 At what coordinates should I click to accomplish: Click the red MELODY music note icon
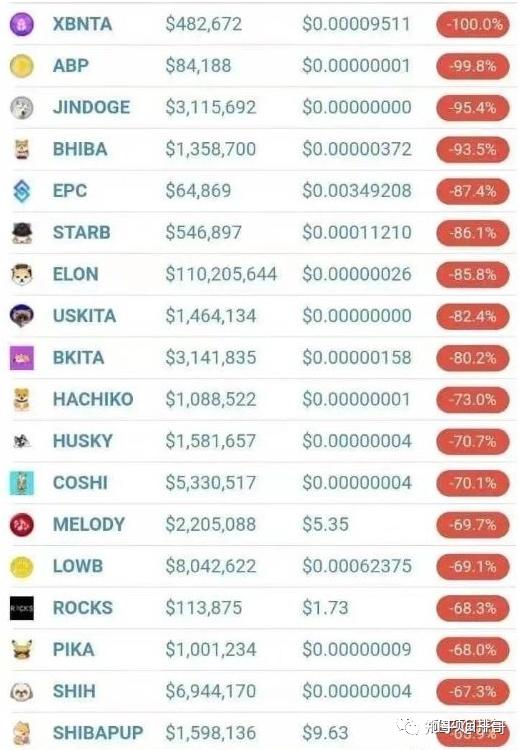point(22,525)
